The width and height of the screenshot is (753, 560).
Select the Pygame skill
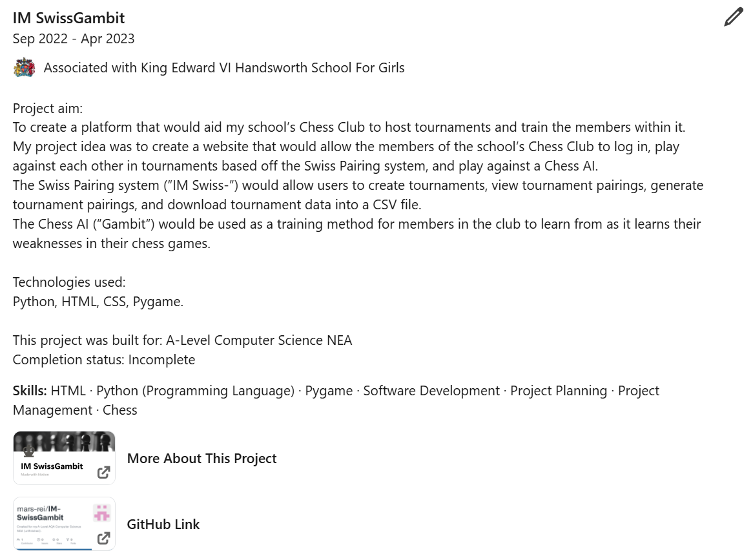pyautogui.click(x=329, y=391)
